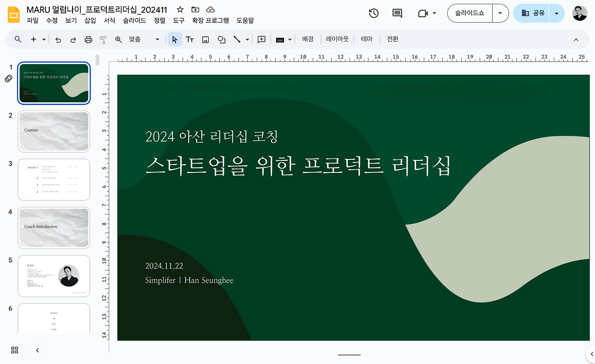Select the Coach Introduction slide thumbnail
This screenshot has width=595, height=364.
[53, 228]
